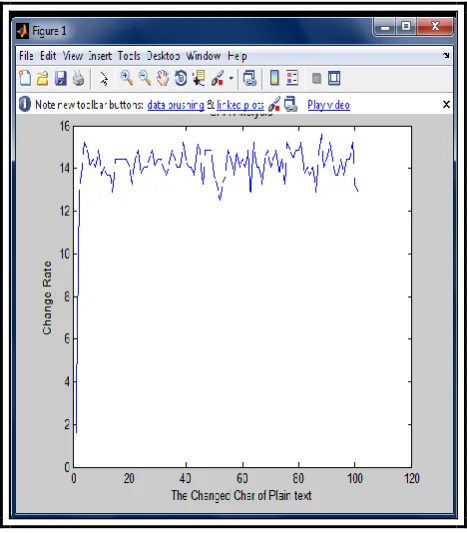Follow the linked plots link
The height and width of the screenshot is (533, 467).
click(x=240, y=105)
